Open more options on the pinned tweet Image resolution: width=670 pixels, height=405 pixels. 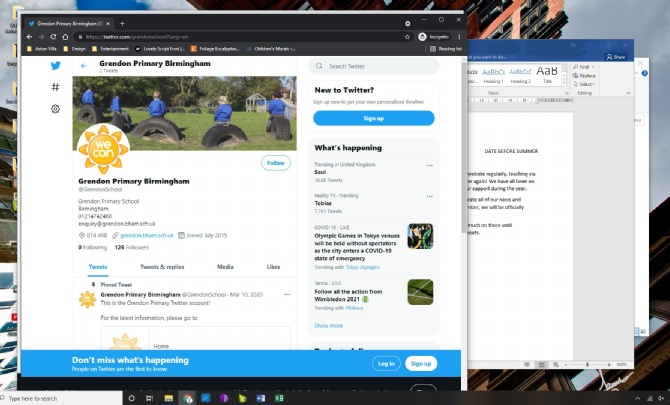pos(287,294)
